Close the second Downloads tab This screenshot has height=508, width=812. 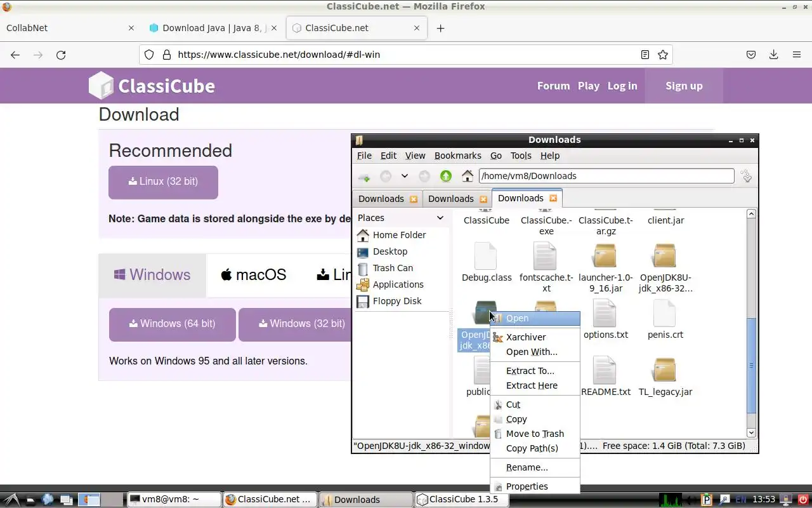point(483,199)
